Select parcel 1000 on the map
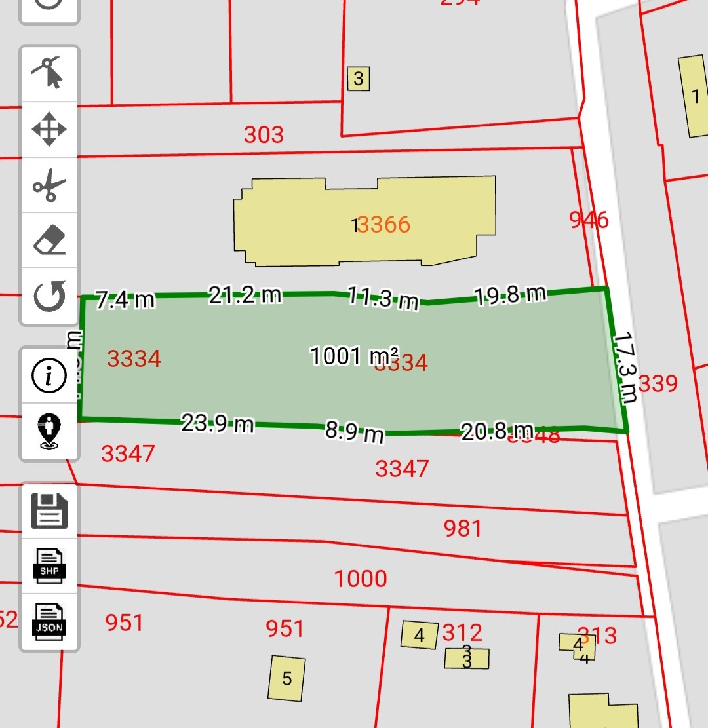Image resolution: width=708 pixels, height=728 pixels. tap(361, 579)
